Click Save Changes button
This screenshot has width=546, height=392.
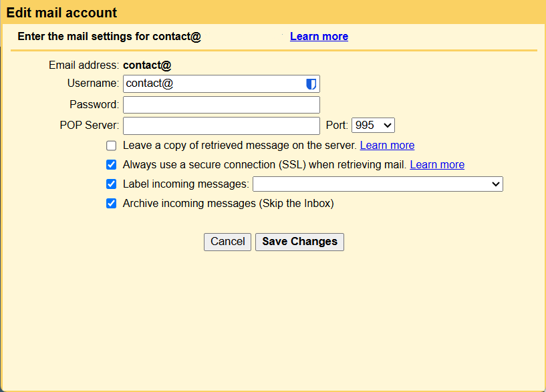[299, 242]
